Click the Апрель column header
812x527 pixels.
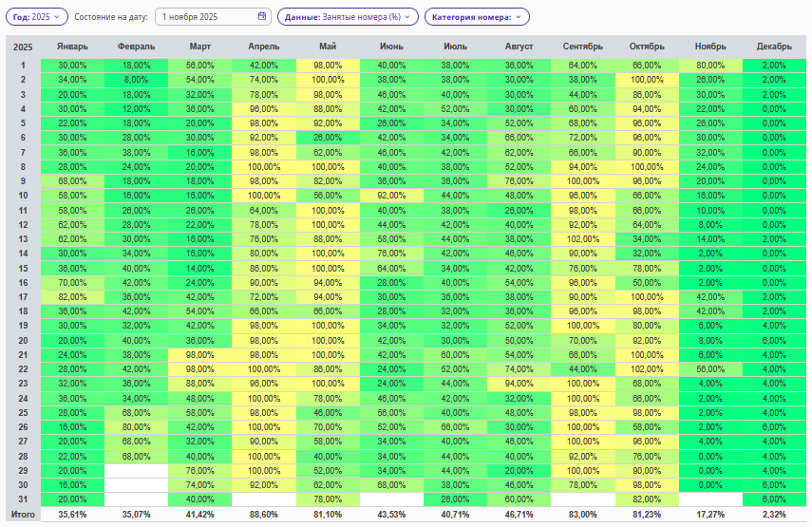[x=264, y=47]
